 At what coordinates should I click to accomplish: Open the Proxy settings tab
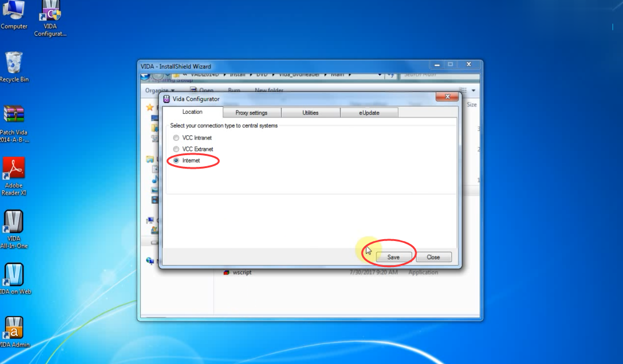click(252, 113)
